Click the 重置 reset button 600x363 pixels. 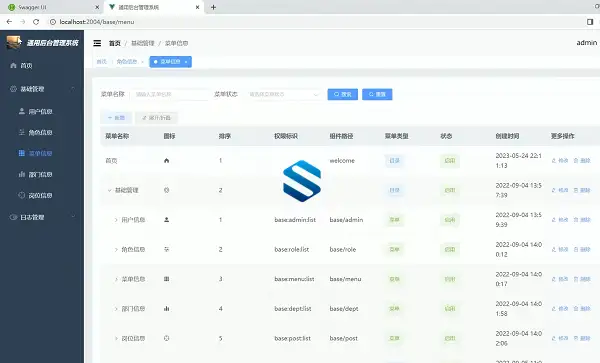click(377, 94)
